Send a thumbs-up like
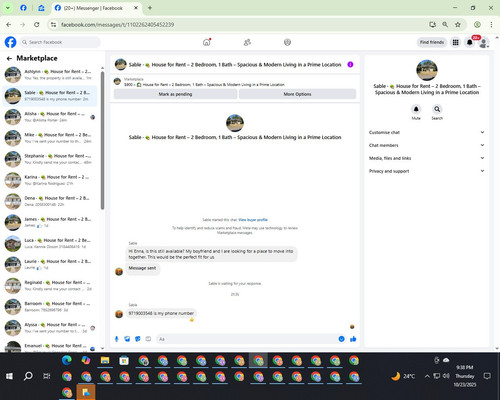Image resolution: width=500 pixels, height=400 pixels. [x=353, y=339]
